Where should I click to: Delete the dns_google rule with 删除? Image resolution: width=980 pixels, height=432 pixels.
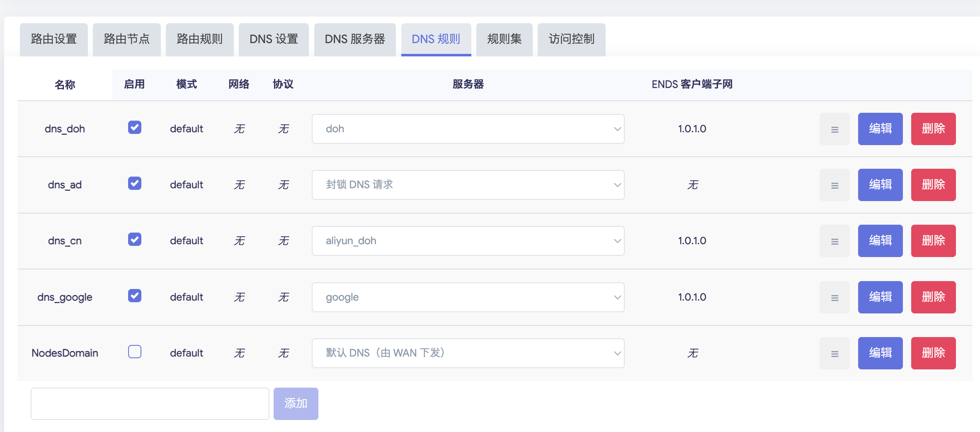pos(933,297)
